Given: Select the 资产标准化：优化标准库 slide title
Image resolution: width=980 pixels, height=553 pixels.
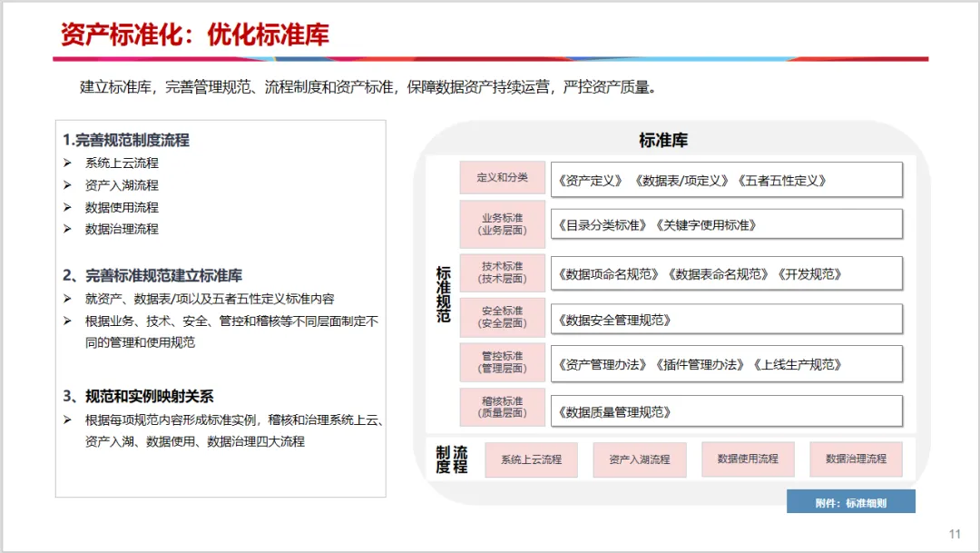Looking at the screenshot, I should (194, 35).
